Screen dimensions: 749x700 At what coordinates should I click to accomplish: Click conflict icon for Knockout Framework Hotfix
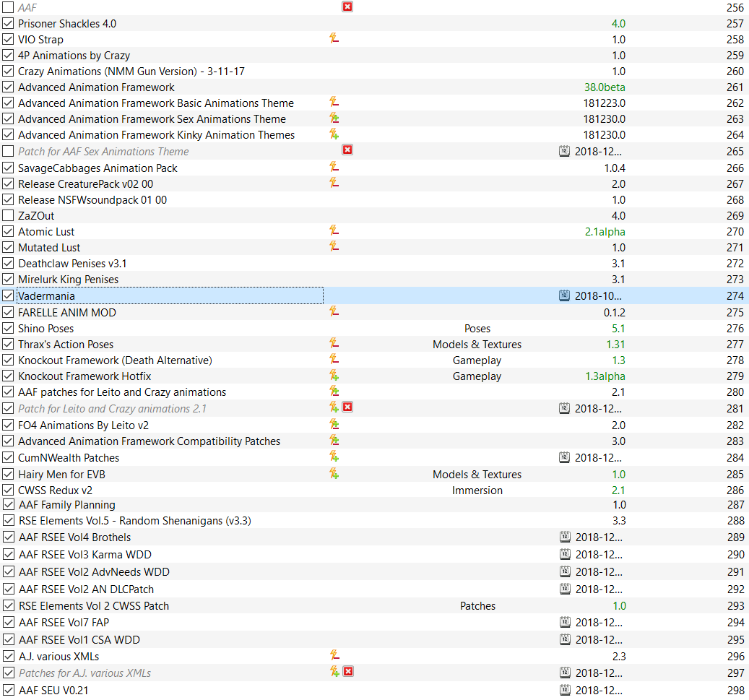pos(334,375)
